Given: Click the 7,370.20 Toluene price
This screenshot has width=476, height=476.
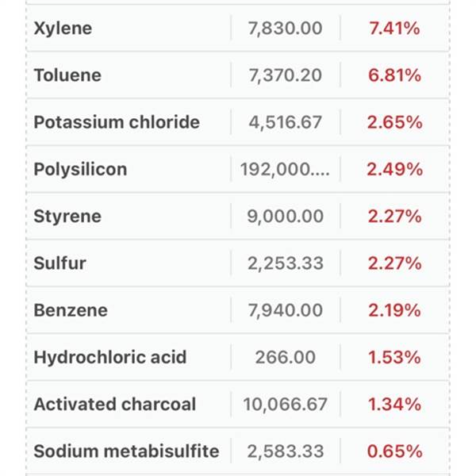Looking at the screenshot, I should (285, 75).
